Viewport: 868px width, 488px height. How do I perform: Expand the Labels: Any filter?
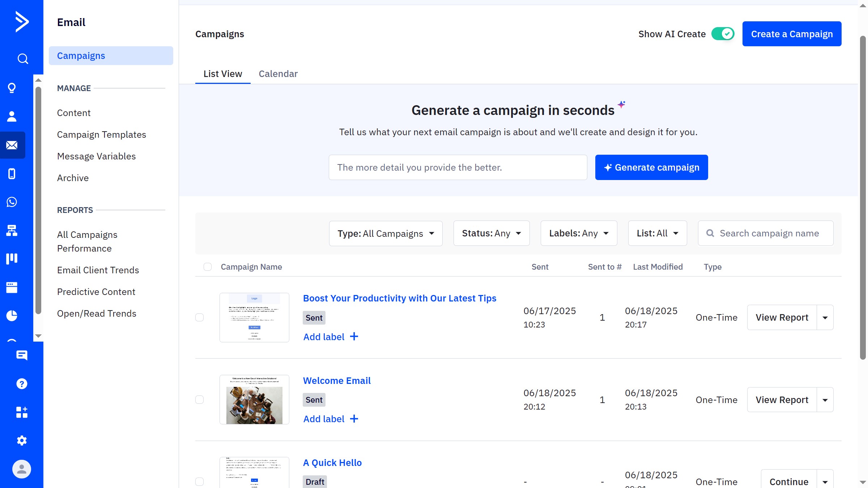(x=579, y=233)
